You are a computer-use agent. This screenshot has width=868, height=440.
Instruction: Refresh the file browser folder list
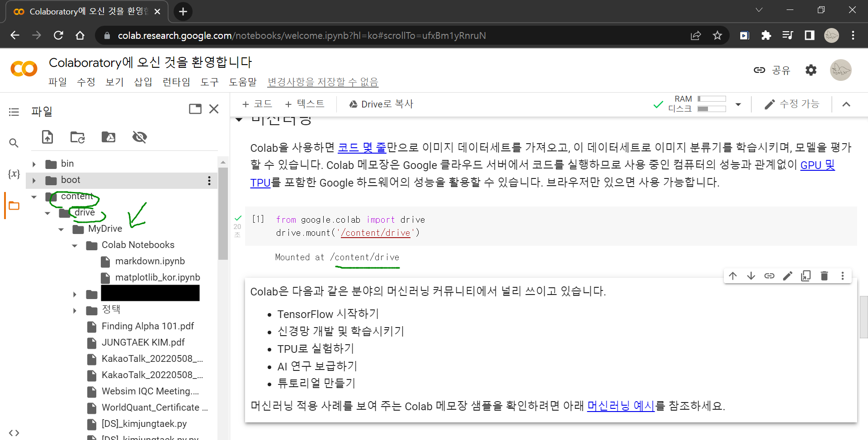coord(78,137)
